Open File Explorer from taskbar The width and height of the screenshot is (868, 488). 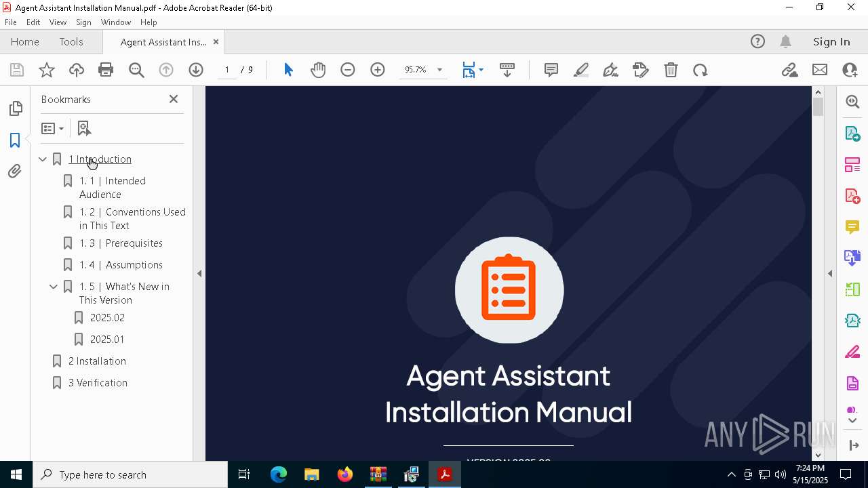311,474
